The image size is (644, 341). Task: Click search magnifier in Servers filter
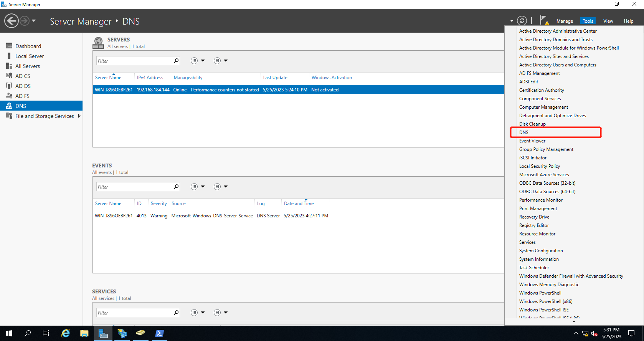(176, 61)
